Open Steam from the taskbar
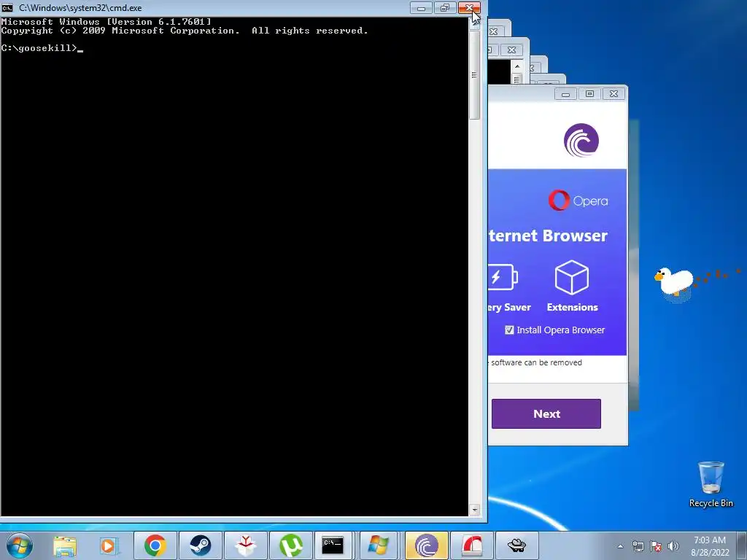 pyautogui.click(x=200, y=545)
